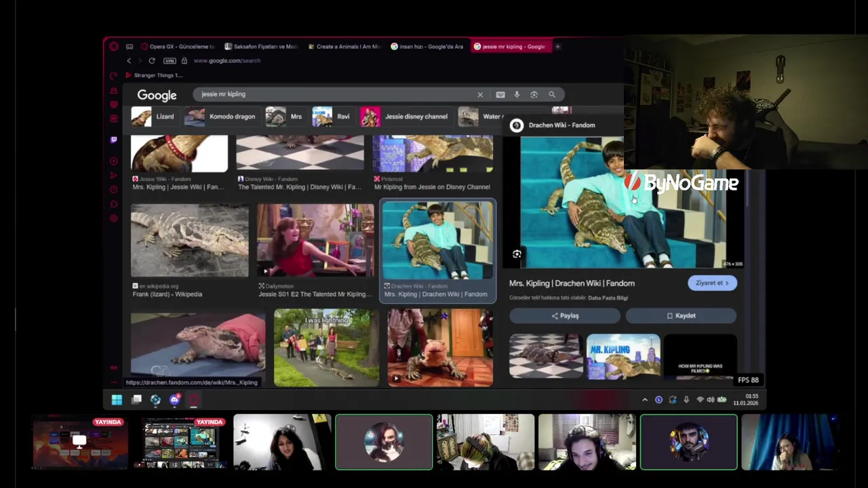Select bearded avatar participant tile
This screenshot has height=488, width=868.
(689, 442)
